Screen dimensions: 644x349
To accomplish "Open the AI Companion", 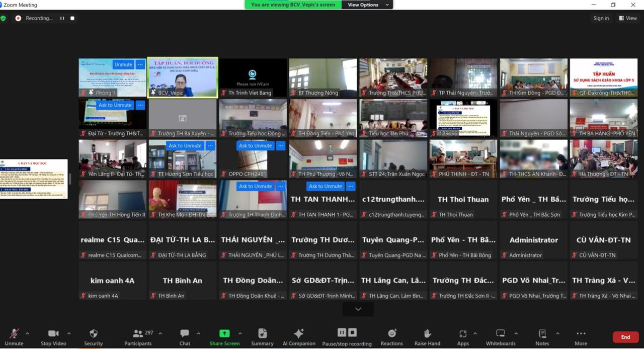I will pyautogui.click(x=299, y=334).
